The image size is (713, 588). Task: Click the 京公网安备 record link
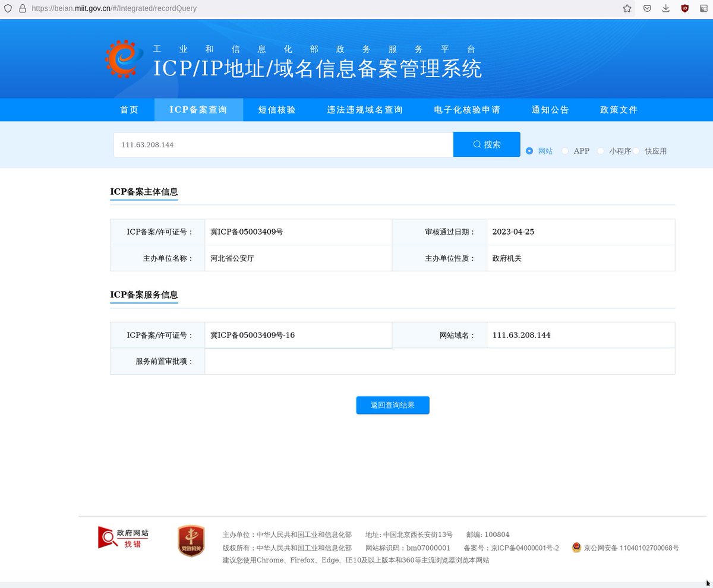pyautogui.click(x=630, y=548)
